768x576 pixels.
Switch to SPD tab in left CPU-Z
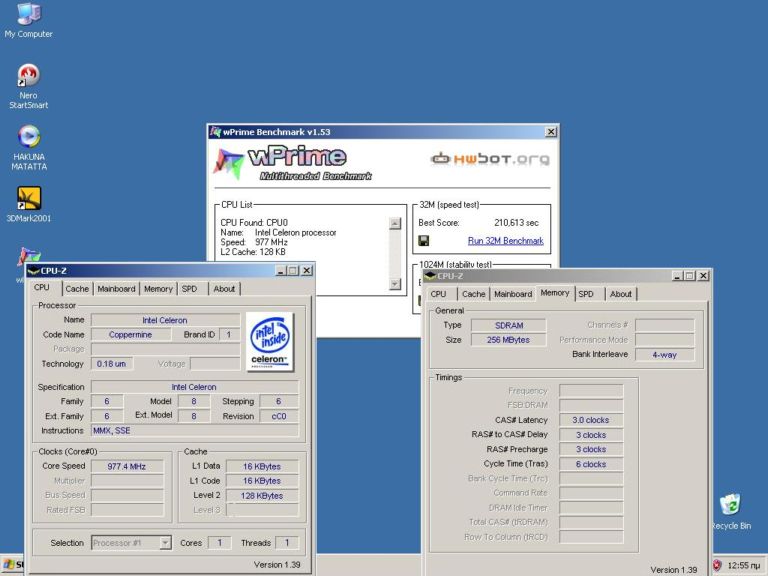[x=190, y=288]
